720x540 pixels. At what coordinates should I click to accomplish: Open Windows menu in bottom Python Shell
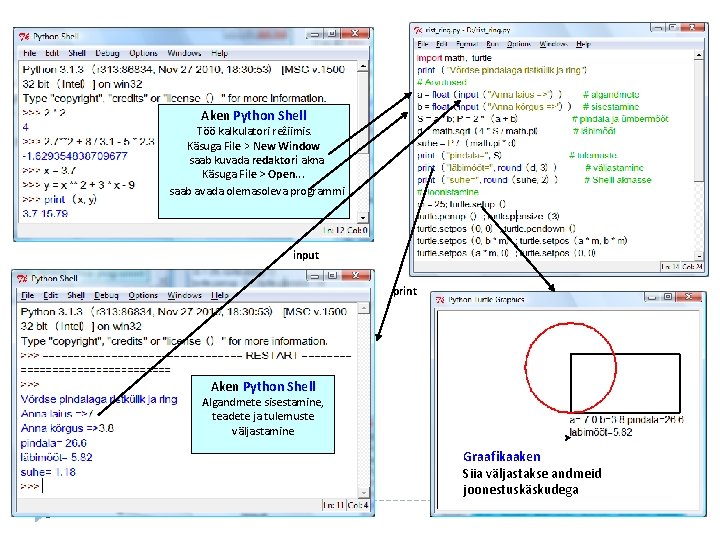point(185,295)
